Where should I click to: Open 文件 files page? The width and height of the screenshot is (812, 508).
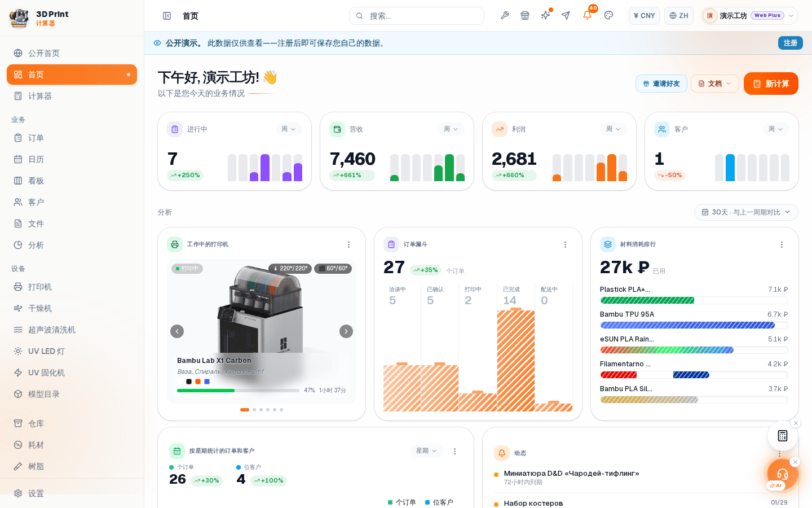[72, 224]
